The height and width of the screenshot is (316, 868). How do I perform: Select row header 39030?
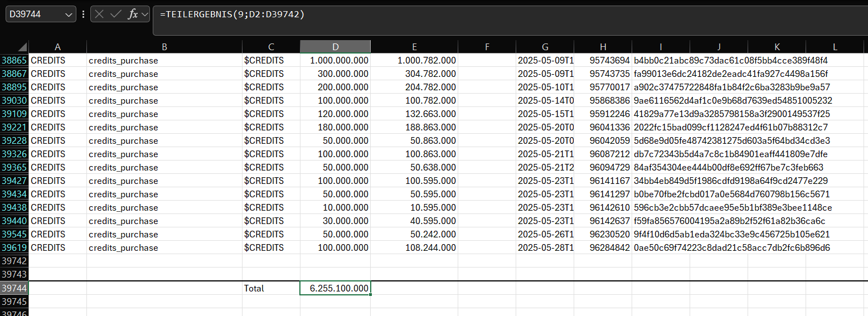click(x=14, y=100)
